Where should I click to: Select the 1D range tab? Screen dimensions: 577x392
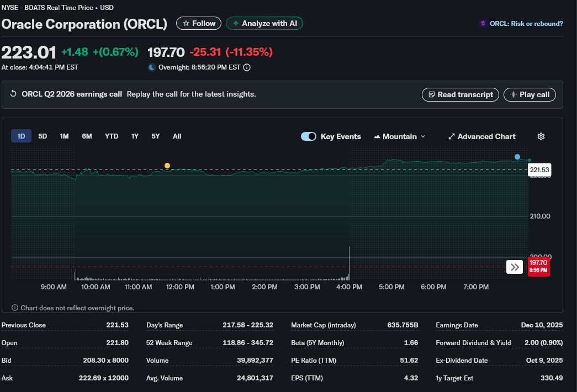21,136
